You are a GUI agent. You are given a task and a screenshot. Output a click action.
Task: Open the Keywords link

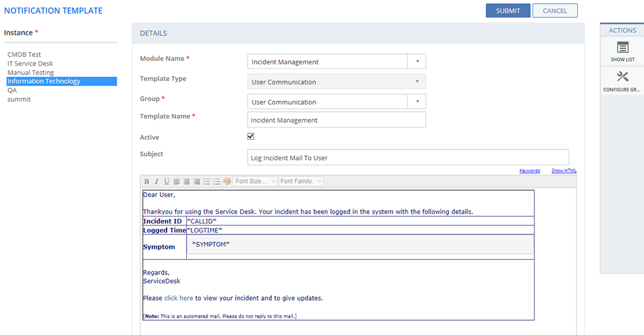[529, 171]
